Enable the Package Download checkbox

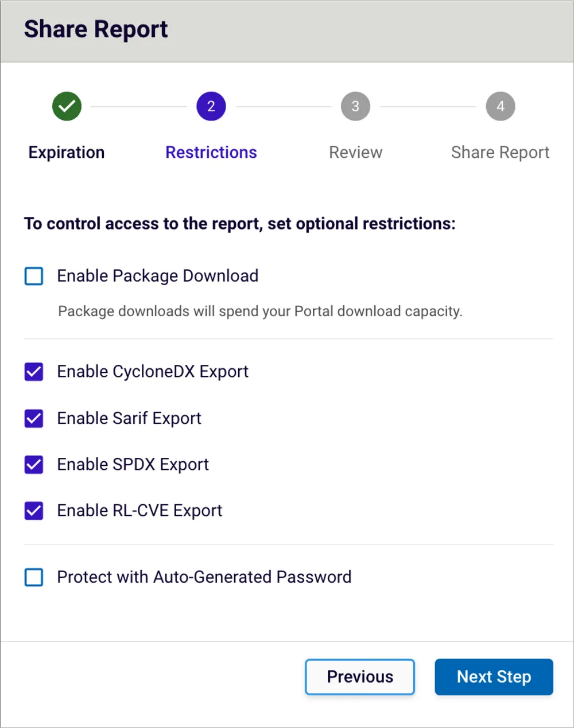tap(34, 276)
